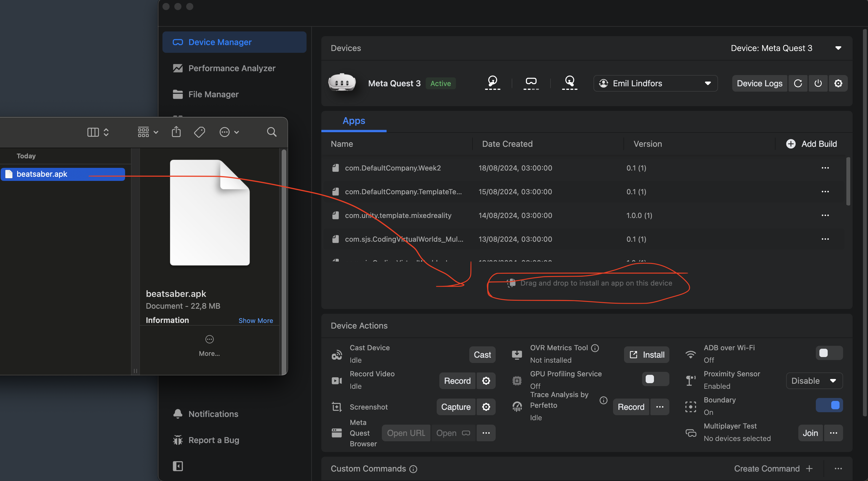Click OVR Metrics Tool info icon
The width and height of the screenshot is (868, 481).
[x=595, y=348]
